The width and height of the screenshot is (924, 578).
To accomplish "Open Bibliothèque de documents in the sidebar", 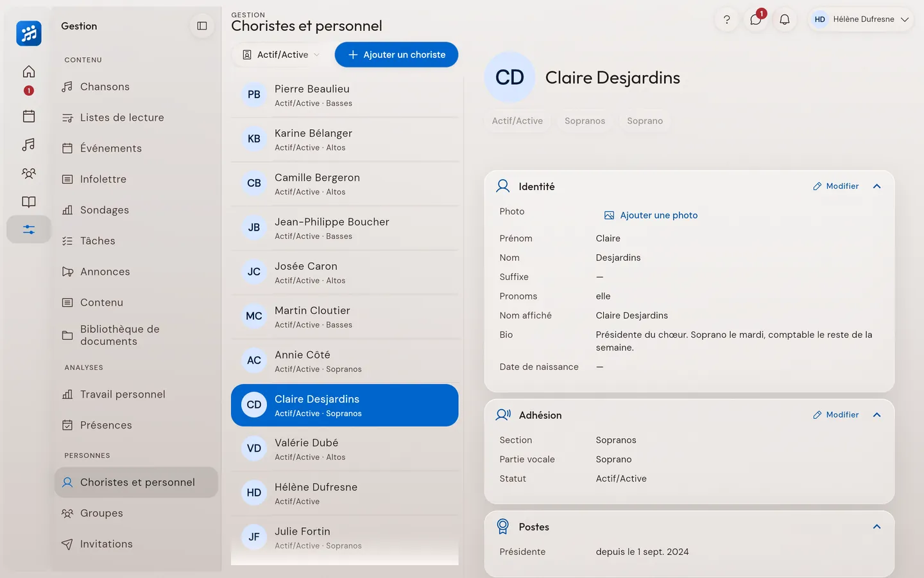I will pyautogui.click(x=137, y=335).
